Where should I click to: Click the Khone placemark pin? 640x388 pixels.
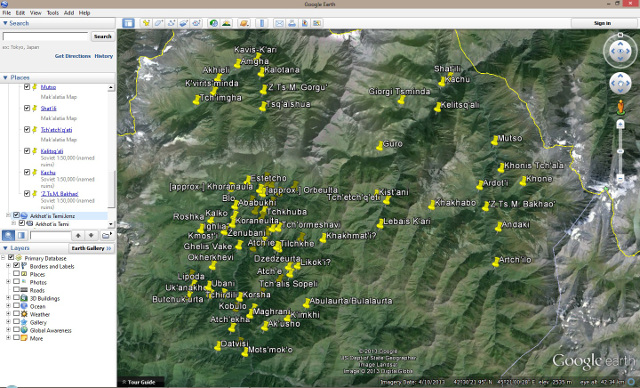point(522,181)
